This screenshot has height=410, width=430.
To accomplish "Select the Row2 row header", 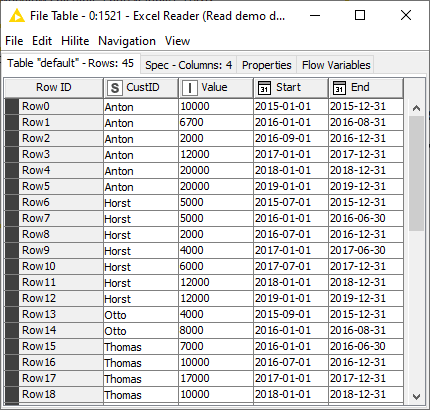I will [54, 139].
